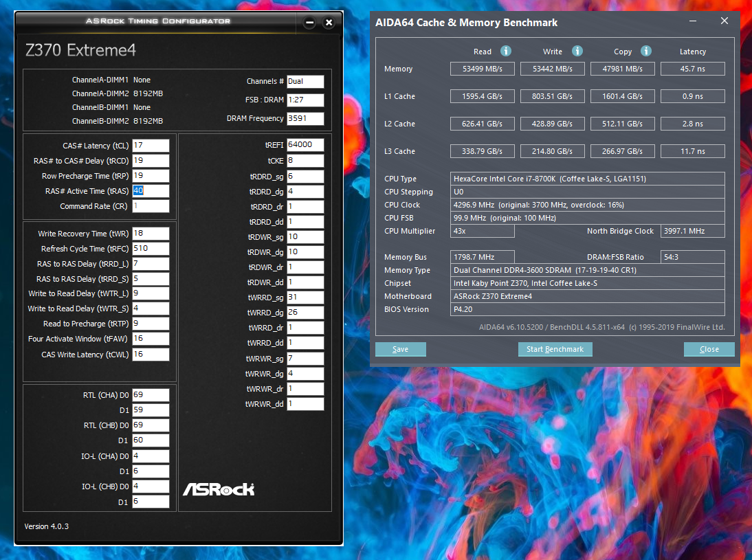Click the tWTR_S value field

(151, 309)
